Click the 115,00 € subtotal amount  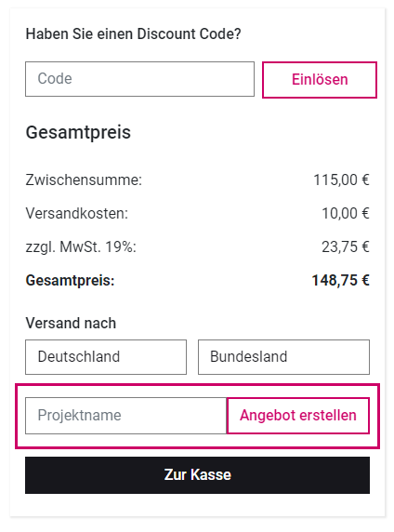(x=341, y=180)
